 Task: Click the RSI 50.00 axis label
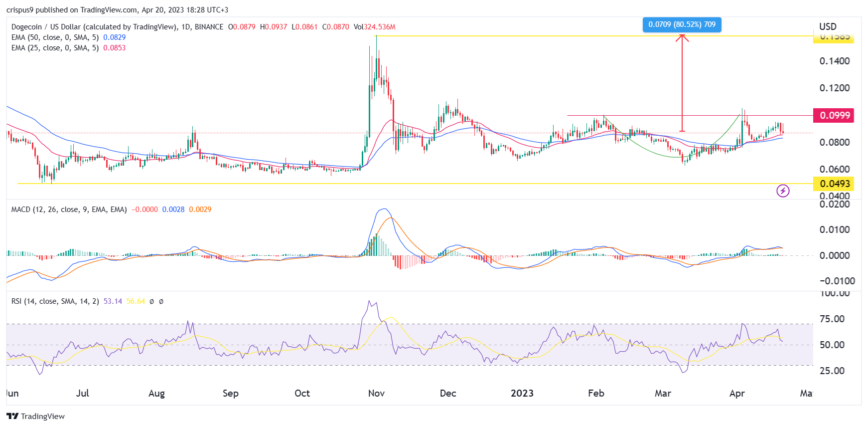pos(832,345)
